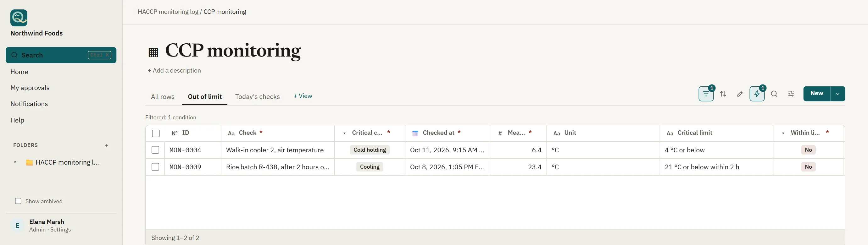The height and width of the screenshot is (245, 868).
Task: Click the 23.4 measurement value
Action: click(535, 167)
